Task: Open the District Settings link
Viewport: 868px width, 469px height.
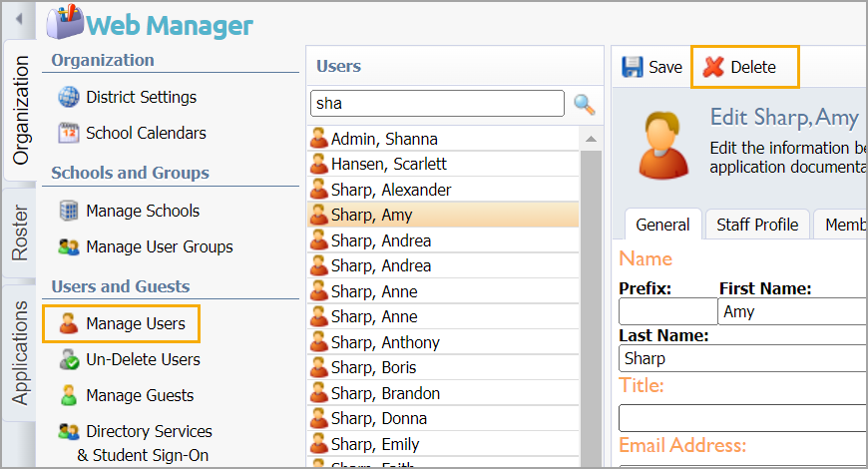Action: tap(141, 97)
